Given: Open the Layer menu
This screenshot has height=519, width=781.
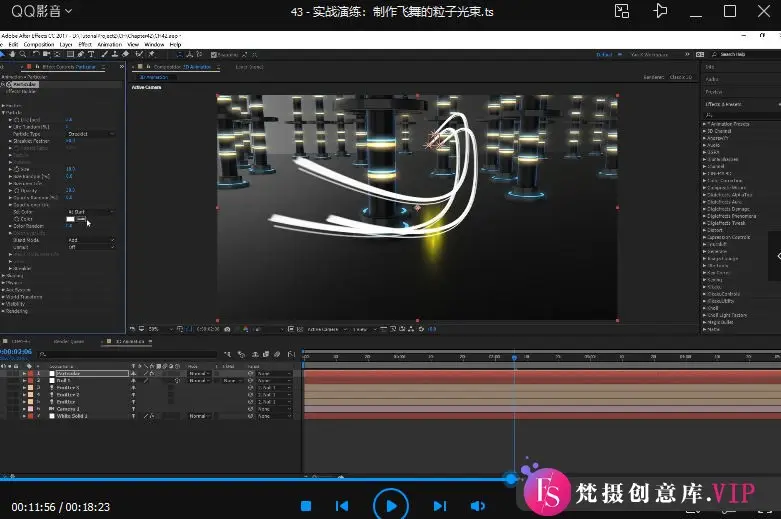Looking at the screenshot, I should tap(66, 44).
